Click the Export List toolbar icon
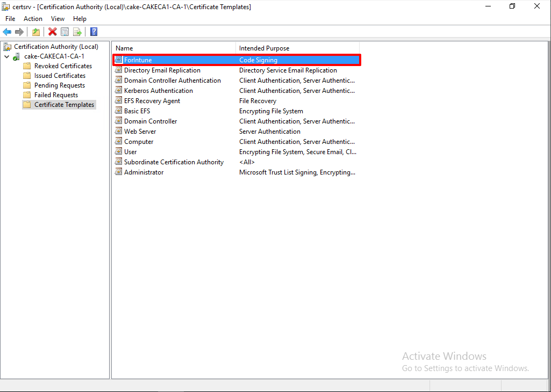 [77, 32]
